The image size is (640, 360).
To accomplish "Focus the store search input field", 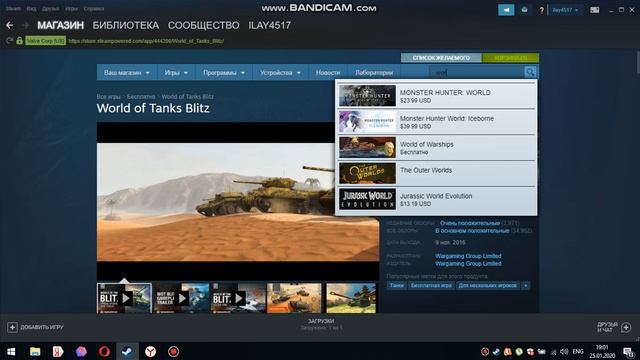I will point(477,72).
